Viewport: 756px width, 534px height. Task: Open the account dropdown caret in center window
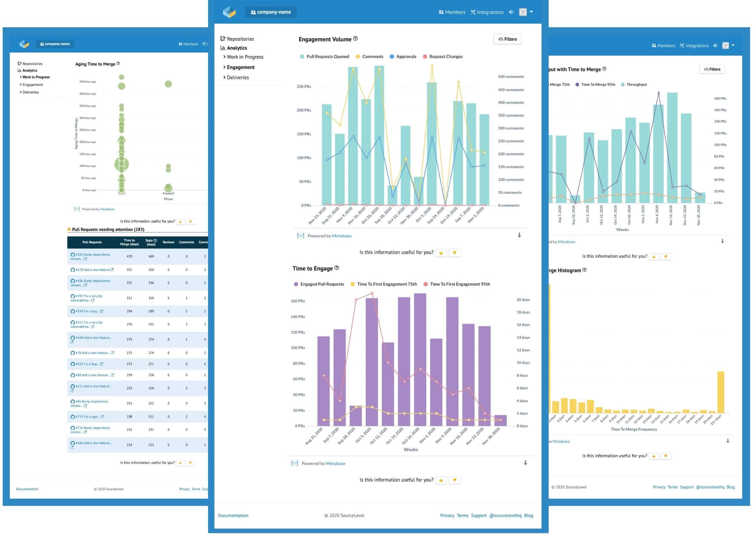tap(531, 12)
